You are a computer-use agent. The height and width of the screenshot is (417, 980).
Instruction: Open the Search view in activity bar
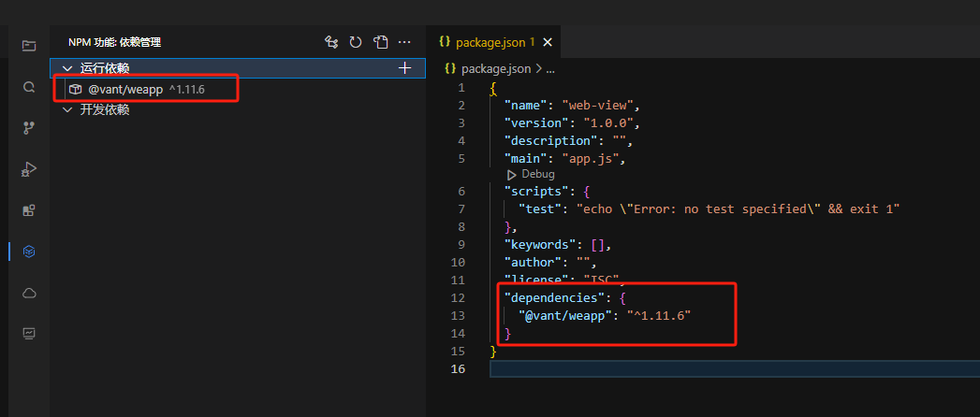29,87
